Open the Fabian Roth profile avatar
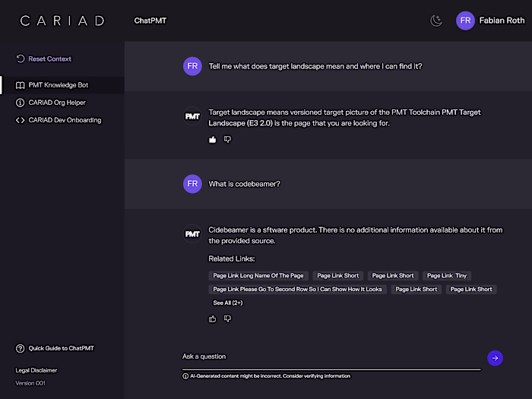Viewport: 532px width, 399px height. (465, 21)
